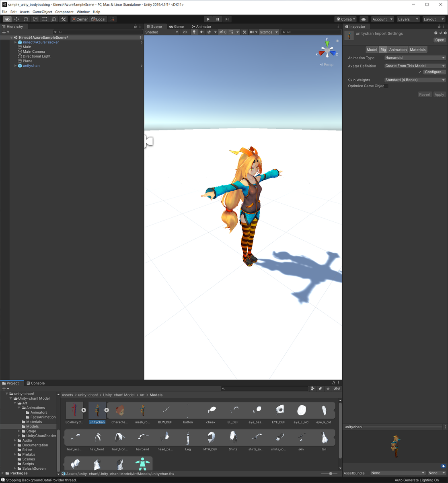Open the GameObject menu
The image size is (448, 483).
(42, 12)
